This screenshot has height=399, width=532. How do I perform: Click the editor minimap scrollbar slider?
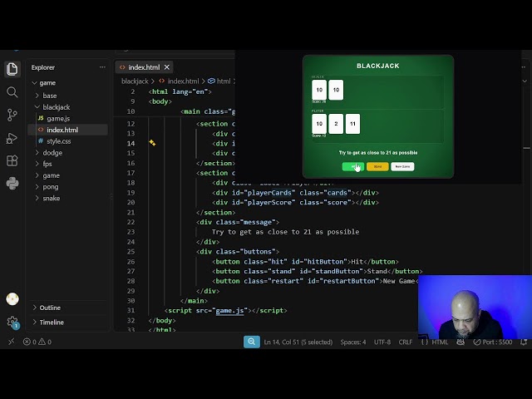[526, 148]
